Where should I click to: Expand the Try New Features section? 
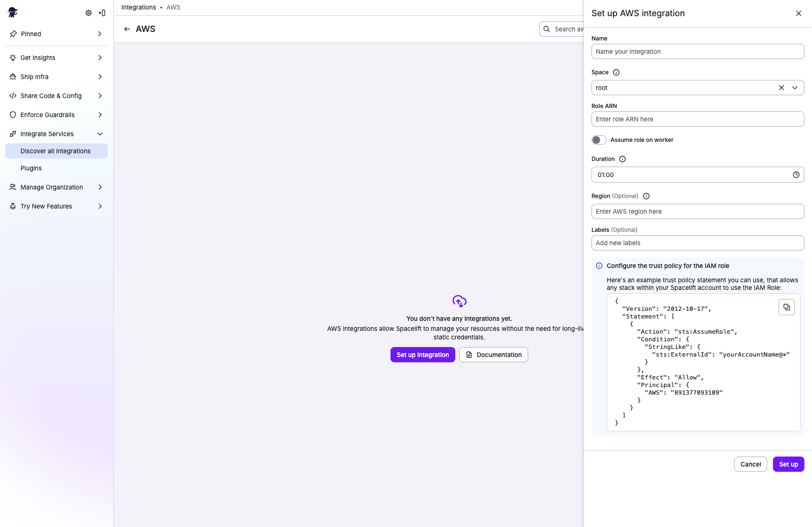click(x=100, y=206)
